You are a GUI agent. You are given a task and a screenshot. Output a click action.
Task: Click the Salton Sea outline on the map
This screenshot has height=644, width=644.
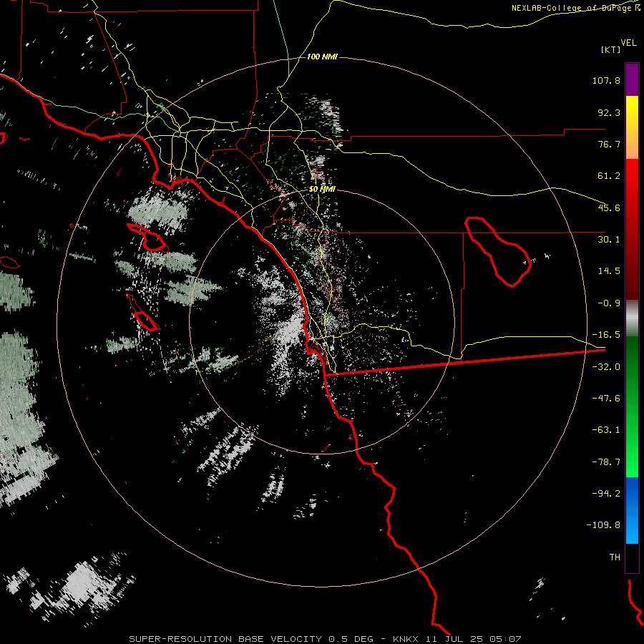498,252
